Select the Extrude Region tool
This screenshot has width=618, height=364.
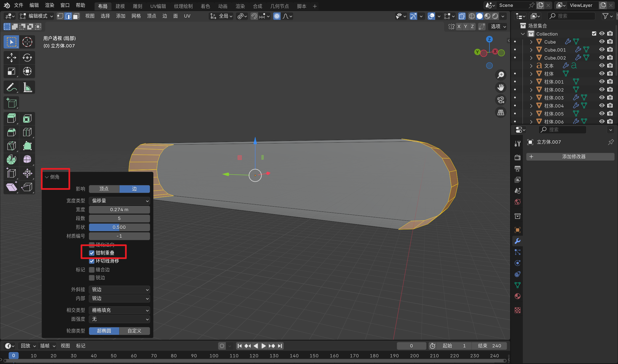(11, 119)
